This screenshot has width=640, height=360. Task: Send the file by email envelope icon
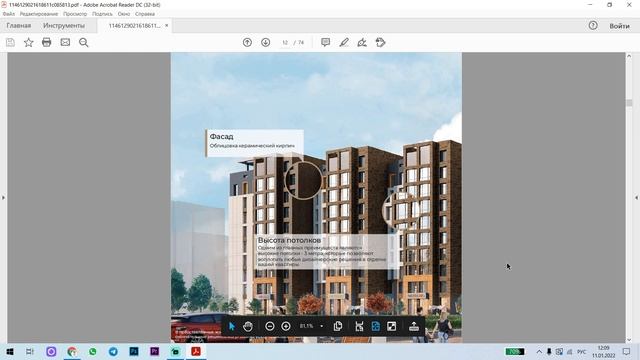[x=65, y=42]
